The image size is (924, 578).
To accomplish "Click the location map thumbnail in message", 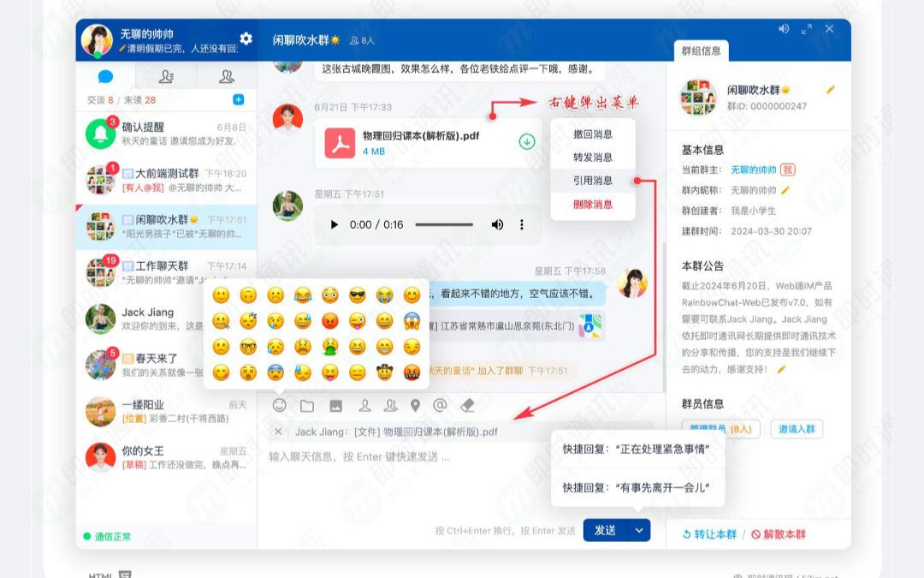I will [x=589, y=326].
